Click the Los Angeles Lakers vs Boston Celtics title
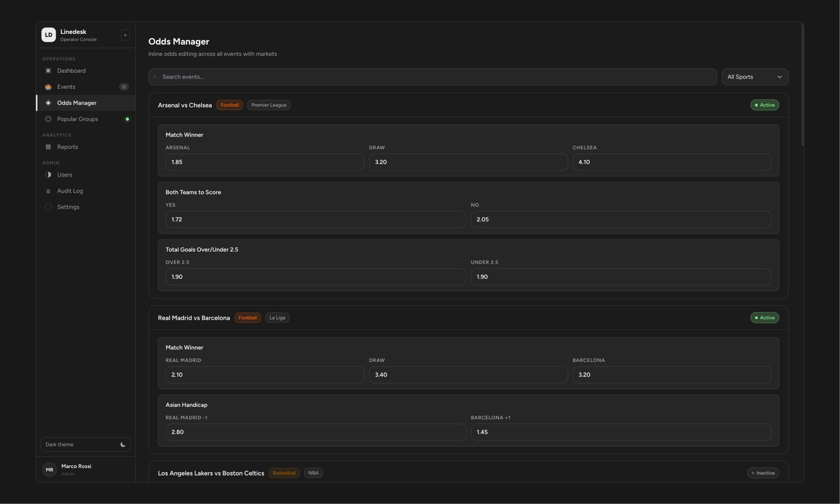840x504 pixels. point(211,473)
